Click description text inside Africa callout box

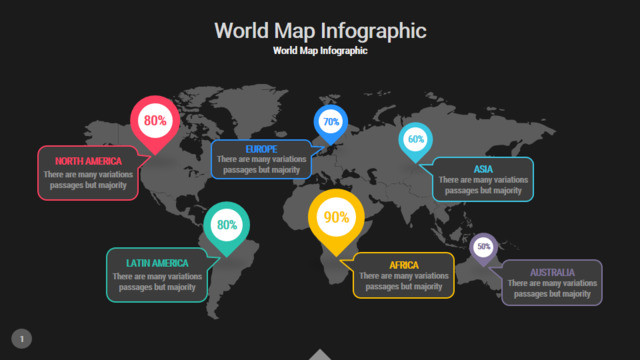pos(404,281)
